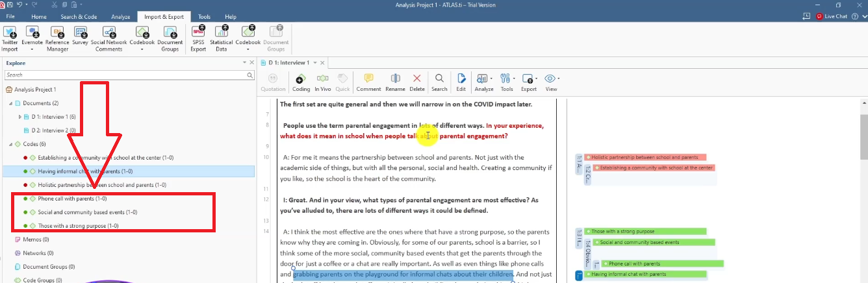Click the red Delete icon

[x=417, y=77]
